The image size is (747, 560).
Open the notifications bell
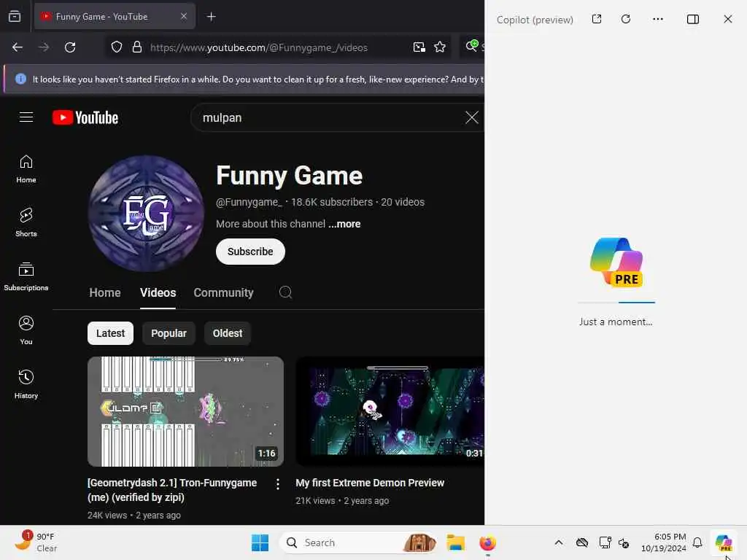point(697,542)
